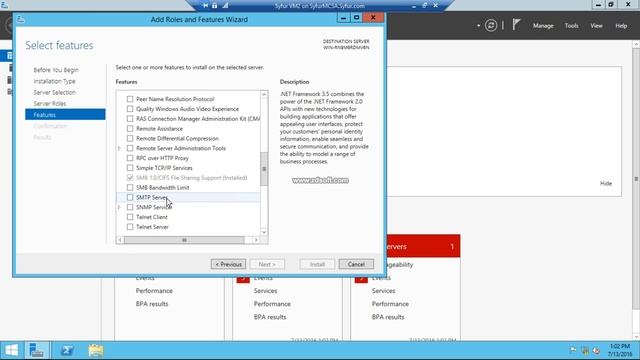Open Services in the middle tile
This screenshot has width=640, height=360.
[x=265, y=291]
